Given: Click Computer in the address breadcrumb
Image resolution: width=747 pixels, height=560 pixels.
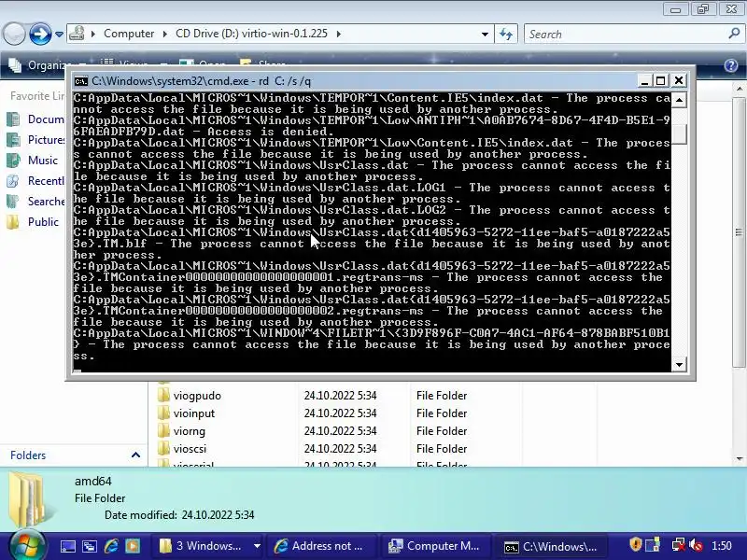Looking at the screenshot, I should pos(129,34).
